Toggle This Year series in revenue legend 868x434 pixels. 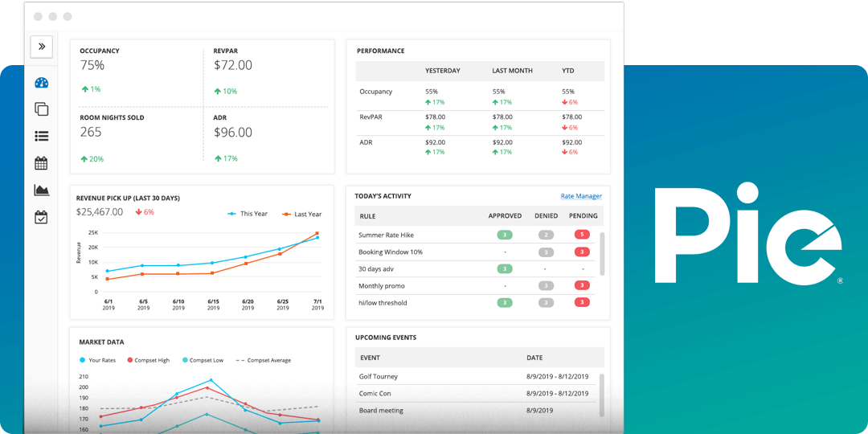click(248, 214)
